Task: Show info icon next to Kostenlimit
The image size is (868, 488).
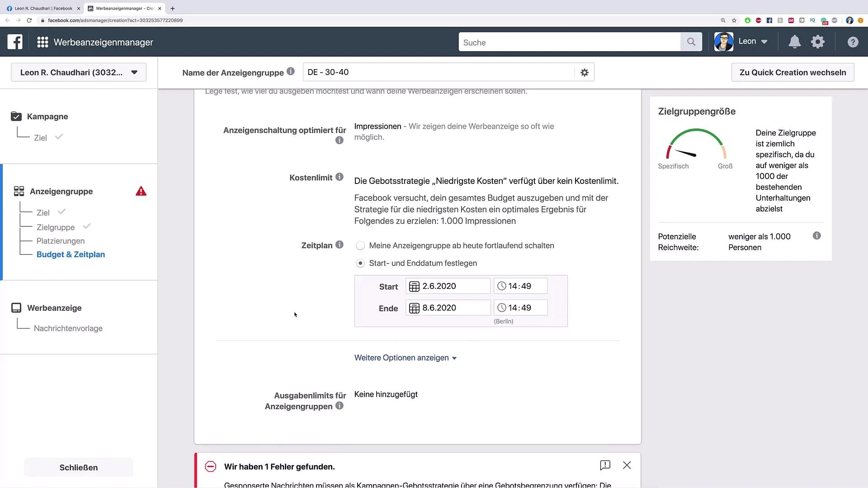Action: [340, 177]
